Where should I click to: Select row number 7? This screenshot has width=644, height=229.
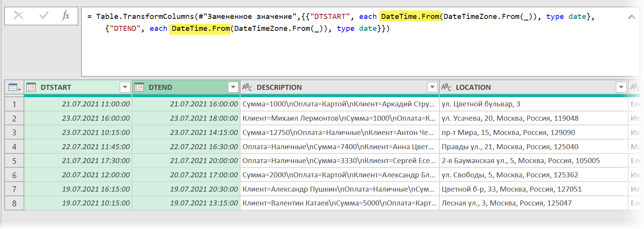coord(14,189)
